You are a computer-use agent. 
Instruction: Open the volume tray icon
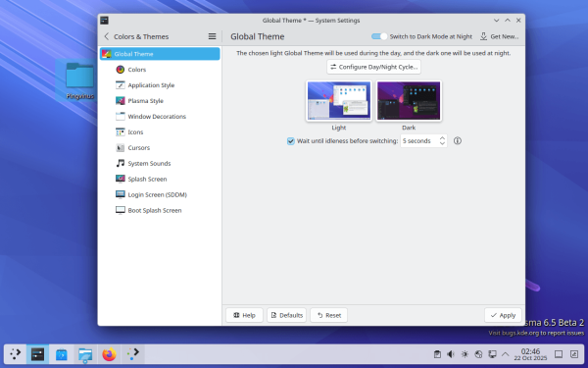(x=451, y=354)
